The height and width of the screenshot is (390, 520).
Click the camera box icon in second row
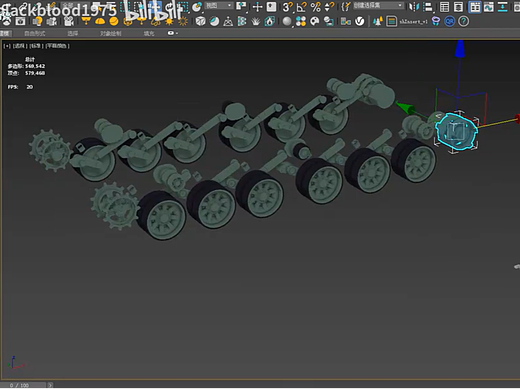tap(20, 21)
